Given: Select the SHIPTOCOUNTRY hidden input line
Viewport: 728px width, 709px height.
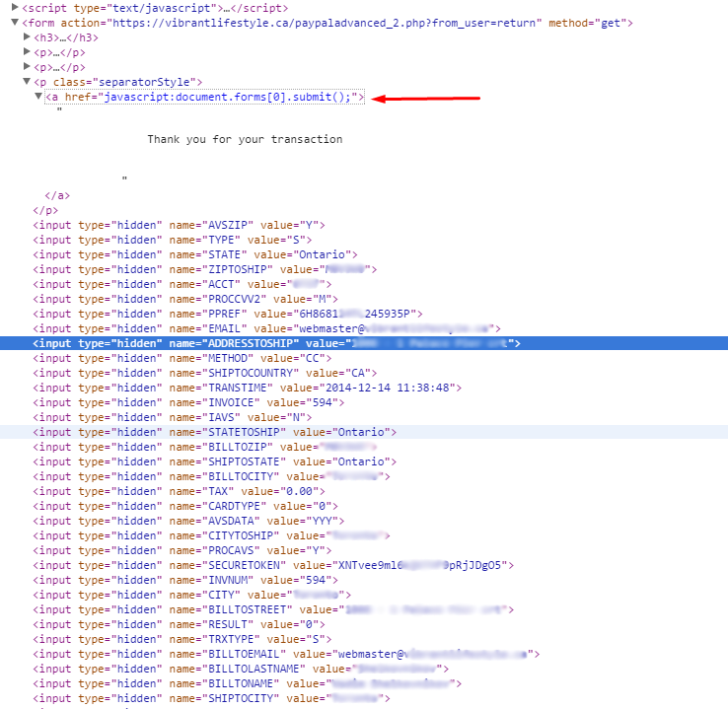Looking at the screenshot, I should [x=205, y=373].
